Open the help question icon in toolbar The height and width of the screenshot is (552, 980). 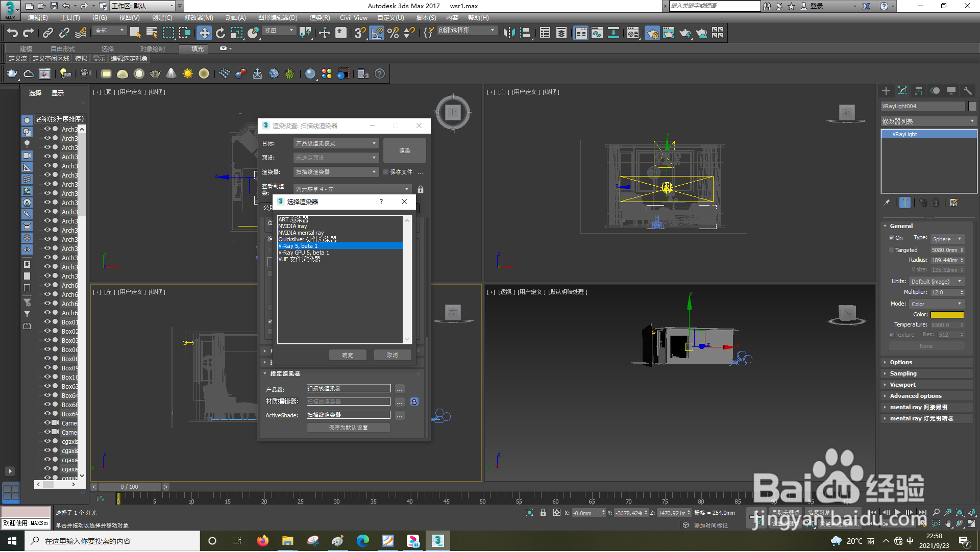tap(380, 74)
